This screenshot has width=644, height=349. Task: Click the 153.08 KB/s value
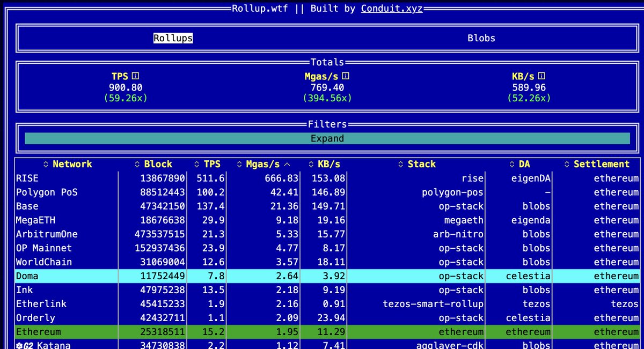click(x=328, y=179)
